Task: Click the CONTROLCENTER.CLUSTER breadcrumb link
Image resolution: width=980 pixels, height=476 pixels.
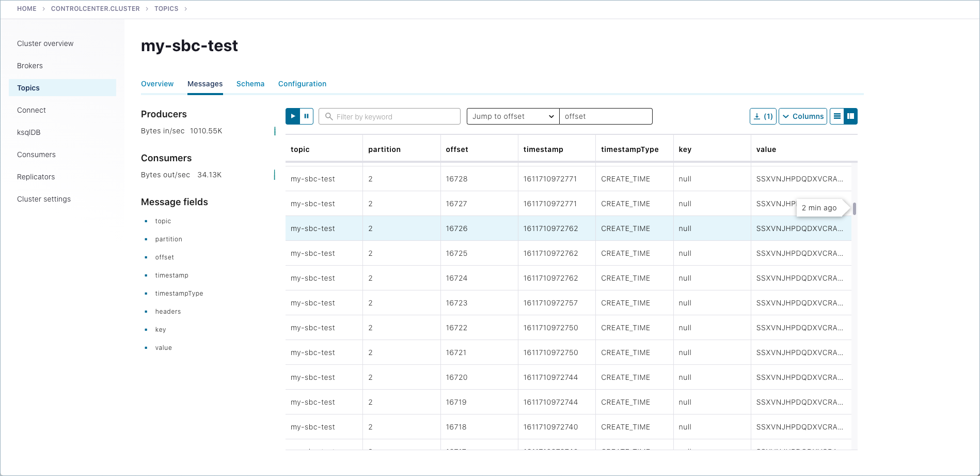Action: (95, 9)
